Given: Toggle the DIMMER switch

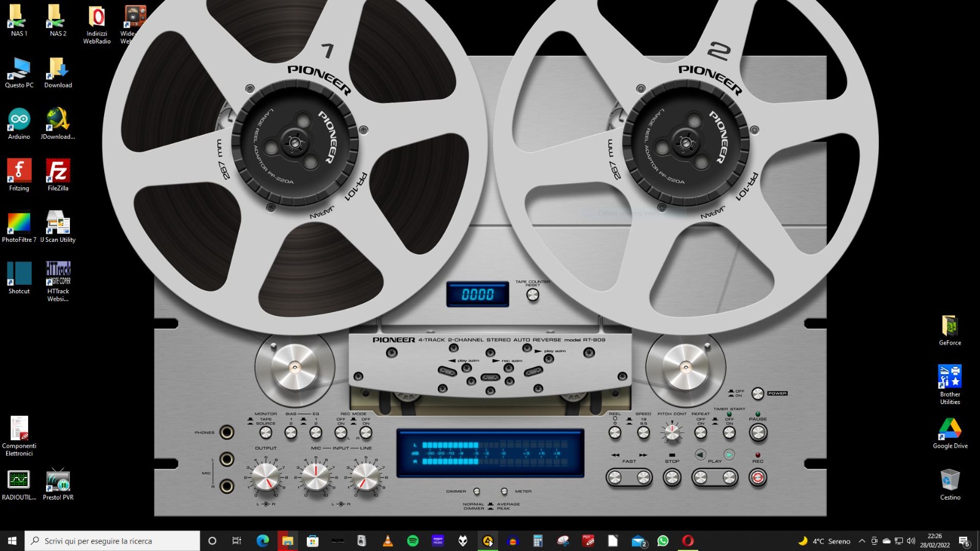Looking at the screenshot, I should (477, 491).
